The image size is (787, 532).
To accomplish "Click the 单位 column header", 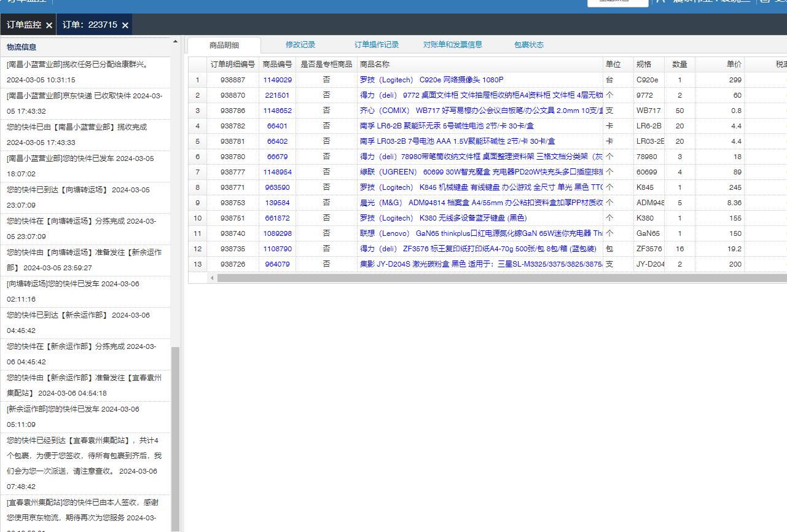I will click(618, 65).
